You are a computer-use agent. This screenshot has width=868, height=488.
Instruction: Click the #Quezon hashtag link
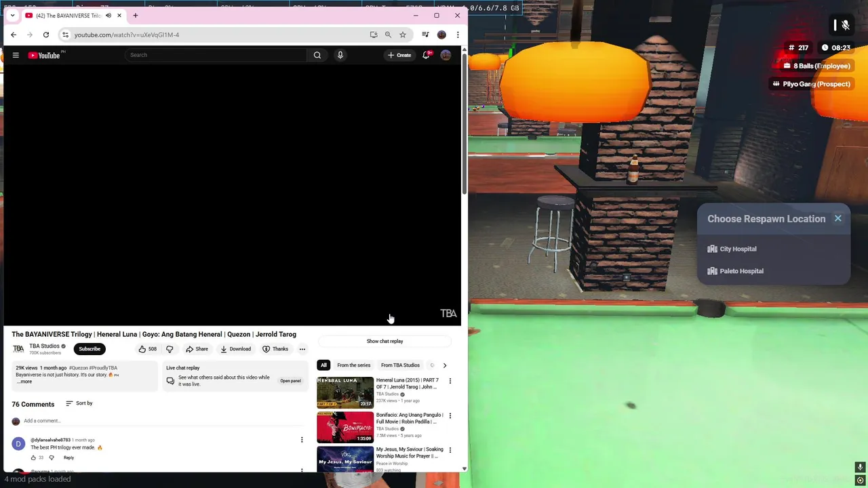(78, 368)
